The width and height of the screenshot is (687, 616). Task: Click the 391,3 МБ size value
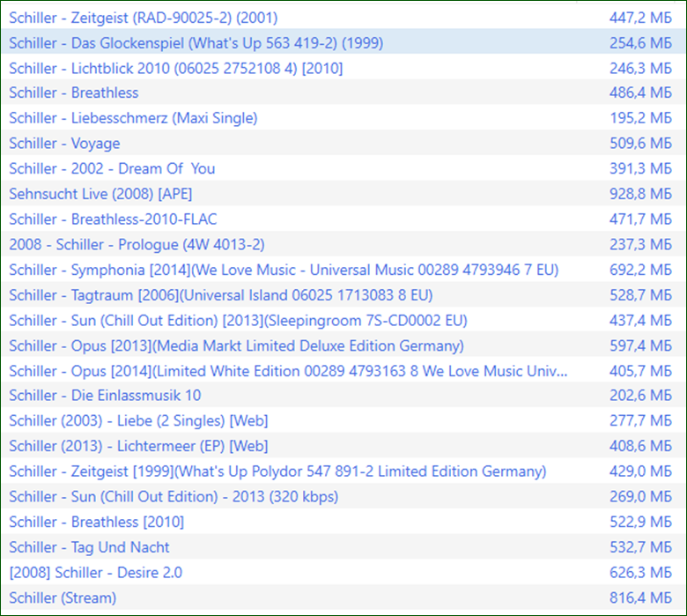pyautogui.click(x=640, y=169)
